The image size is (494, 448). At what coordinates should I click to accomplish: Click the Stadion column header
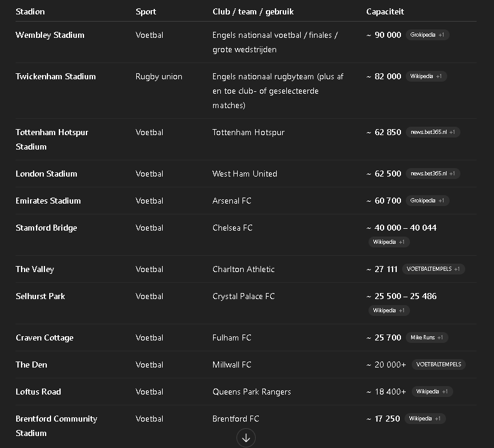pyautogui.click(x=30, y=11)
